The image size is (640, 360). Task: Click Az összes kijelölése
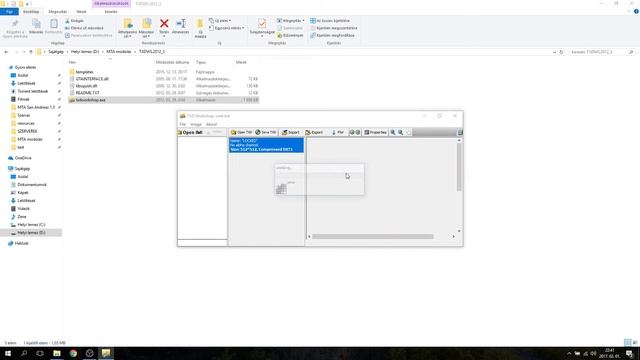click(x=330, y=21)
